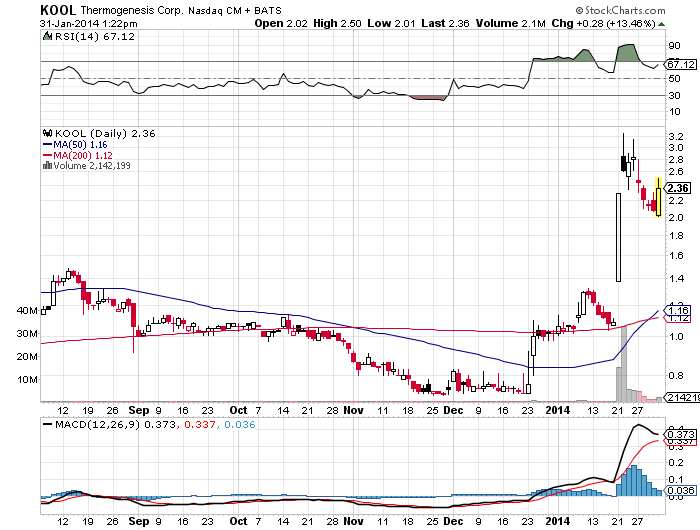This screenshot has width=700, height=530.
Task: Select the tall white gap-up candle on Jan 21
Action: coord(618,238)
